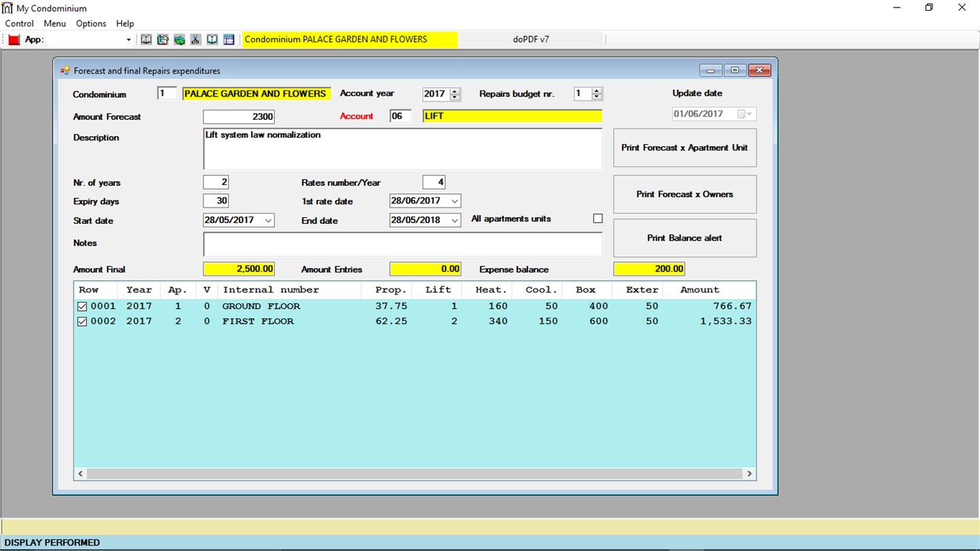Image resolution: width=980 pixels, height=551 pixels.
Task: Click amount 1,533.33 in table
Action: [726, 322]
